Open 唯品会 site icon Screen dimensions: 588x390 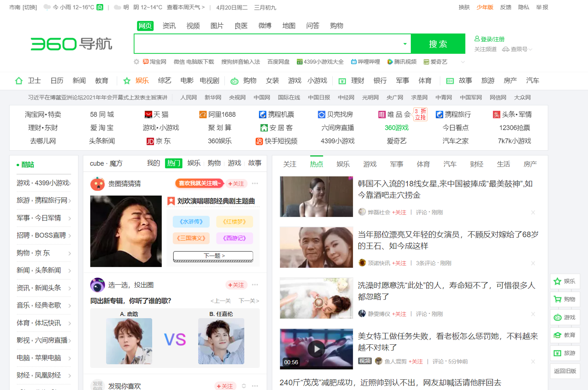coord(382,115)
